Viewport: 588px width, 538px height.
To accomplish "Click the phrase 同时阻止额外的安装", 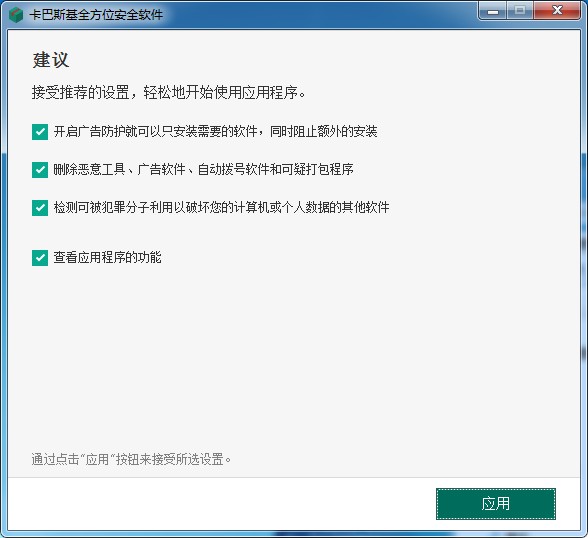I will point(324,132).
